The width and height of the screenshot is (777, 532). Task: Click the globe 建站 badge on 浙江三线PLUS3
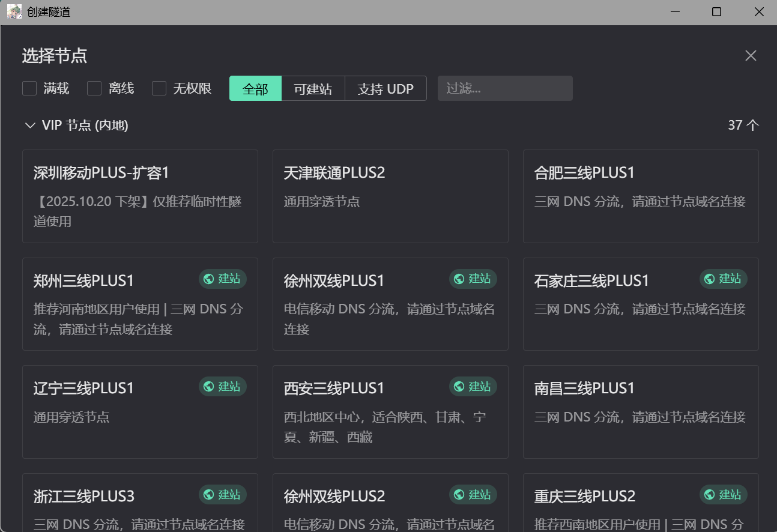[223, 495]
